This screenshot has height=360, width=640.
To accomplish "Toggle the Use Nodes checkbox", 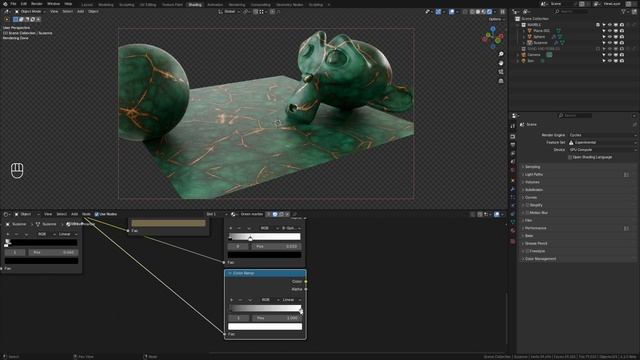I will (97, 214).
